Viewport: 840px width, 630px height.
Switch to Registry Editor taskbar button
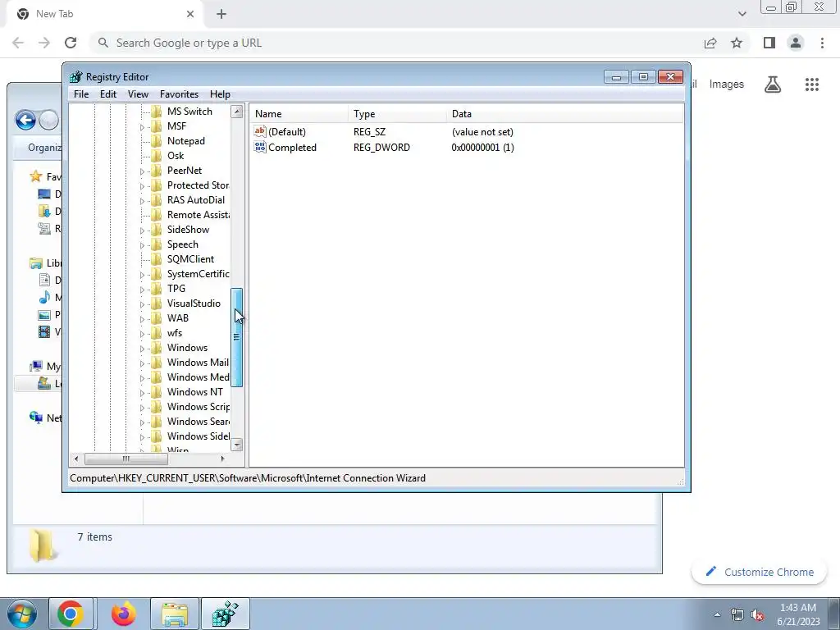(225, 614)
